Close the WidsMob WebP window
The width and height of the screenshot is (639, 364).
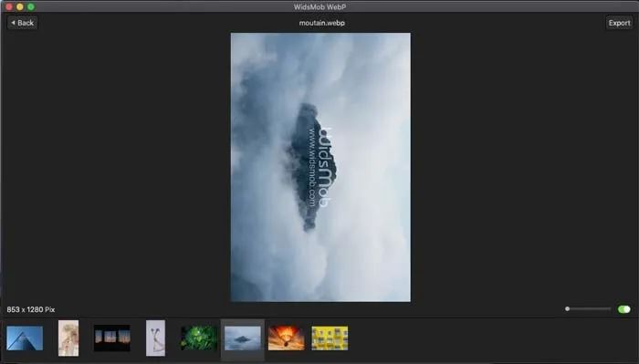tap(9, 7)
